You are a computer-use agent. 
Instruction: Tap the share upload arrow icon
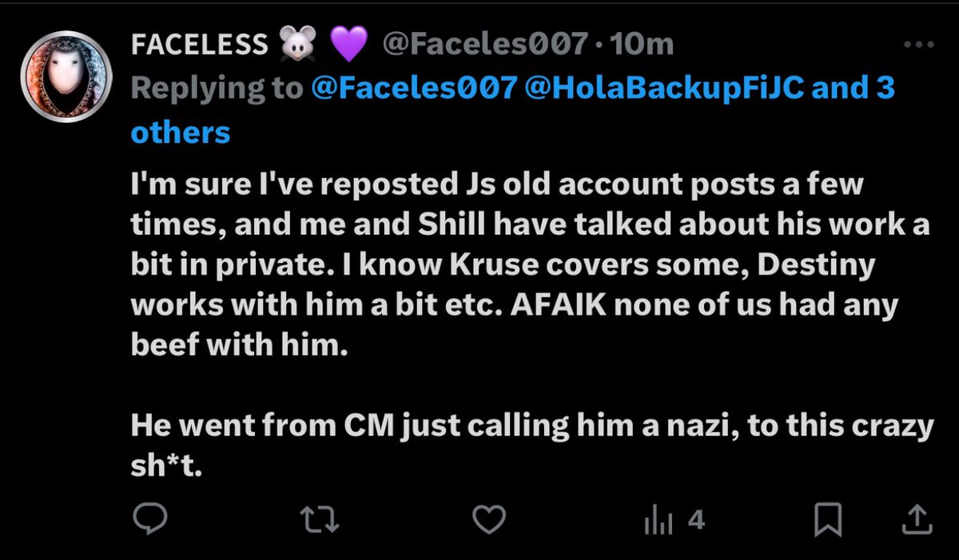917,521
